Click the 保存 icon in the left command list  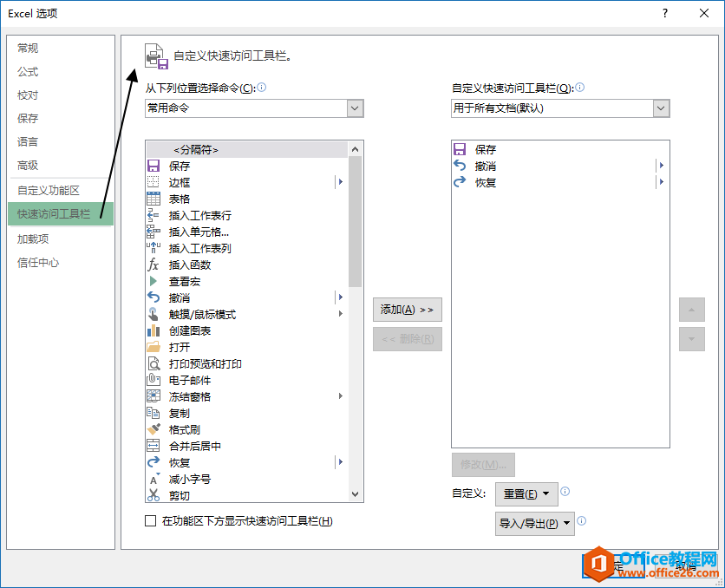pyautogui.click(x=153, y=166)
